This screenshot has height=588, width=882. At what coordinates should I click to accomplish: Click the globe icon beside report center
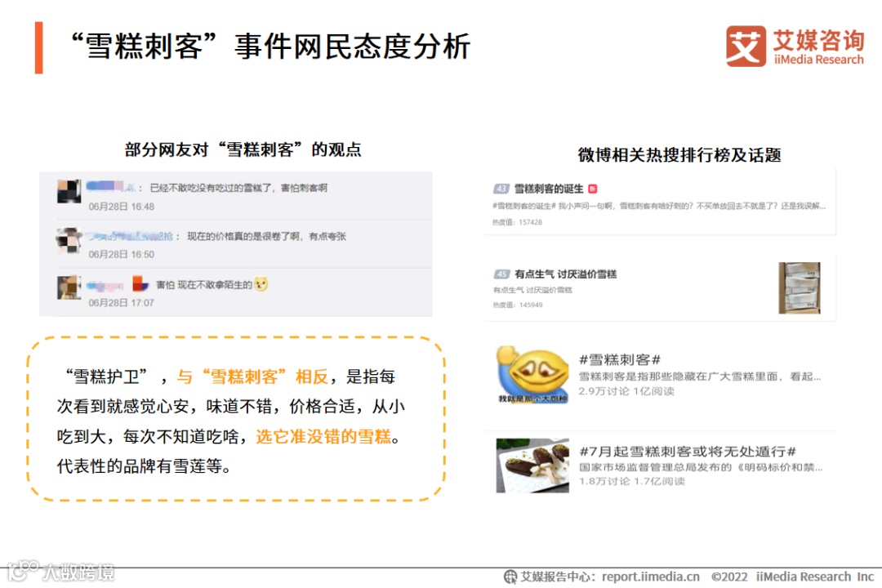tap(510, 577)
